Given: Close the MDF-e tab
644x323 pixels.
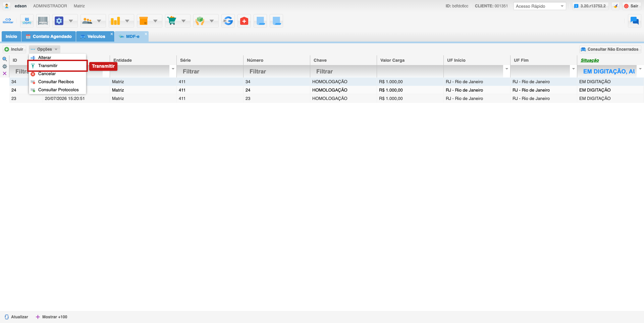Looking at the screenshot, I should [x=146, y=34].
